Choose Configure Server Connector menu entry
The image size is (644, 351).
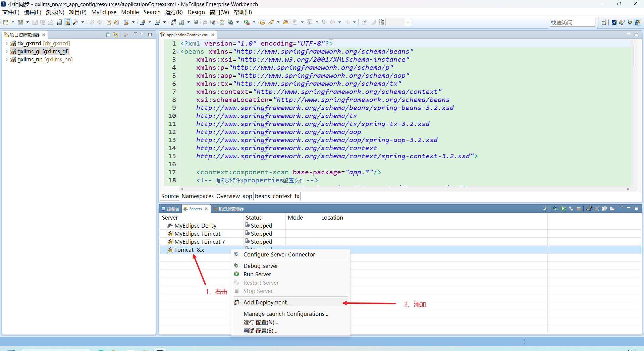pyautogui.click(x=290, y=254)
